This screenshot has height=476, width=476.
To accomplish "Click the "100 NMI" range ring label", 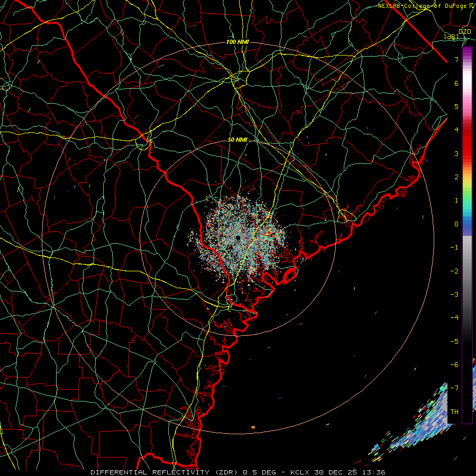I will coord(237,42).
